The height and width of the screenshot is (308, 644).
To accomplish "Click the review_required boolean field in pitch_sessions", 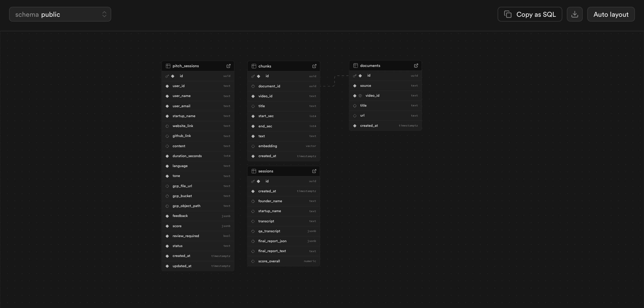I will pos(186,236).
